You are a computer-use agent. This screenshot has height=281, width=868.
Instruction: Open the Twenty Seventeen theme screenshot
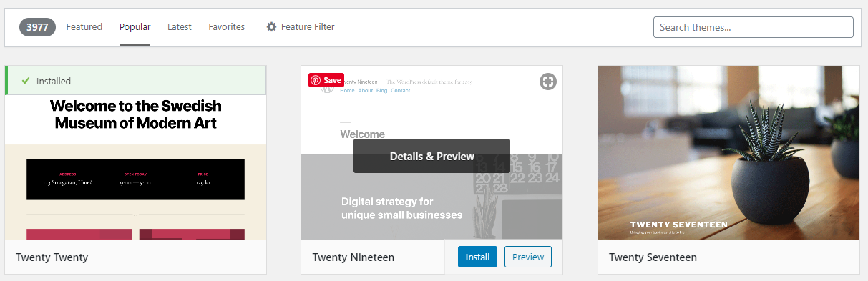coord(728,153)
